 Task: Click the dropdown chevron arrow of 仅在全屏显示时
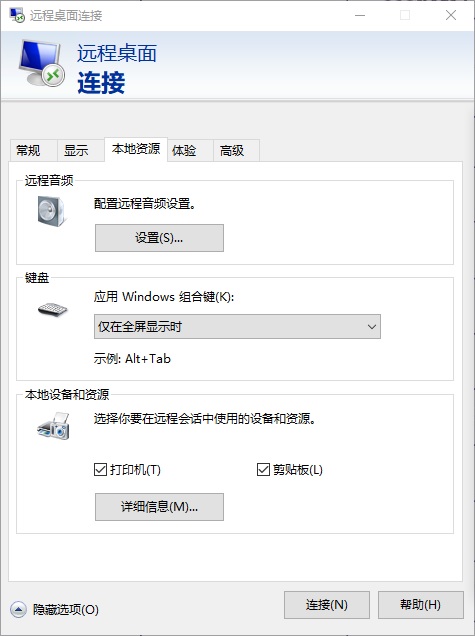coord(372,327)
